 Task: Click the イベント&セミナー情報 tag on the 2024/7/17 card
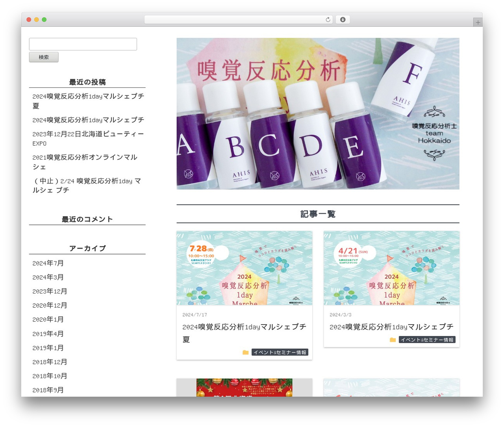[x=280, y=353]
